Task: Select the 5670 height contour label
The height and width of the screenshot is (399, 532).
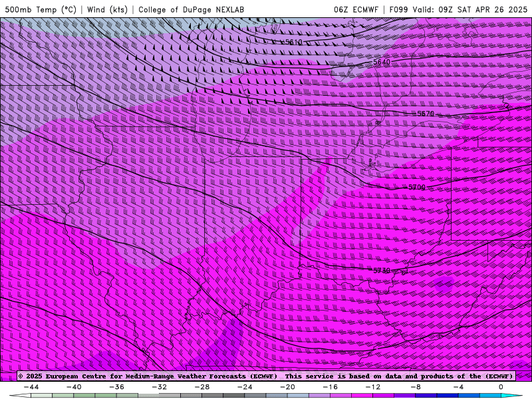Action: coord(426,114)
